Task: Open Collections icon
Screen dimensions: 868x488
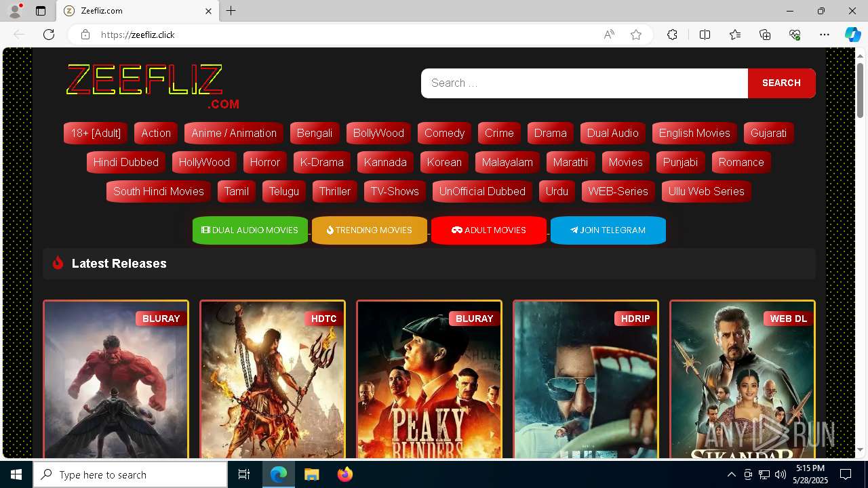Action: click(765, 35)
